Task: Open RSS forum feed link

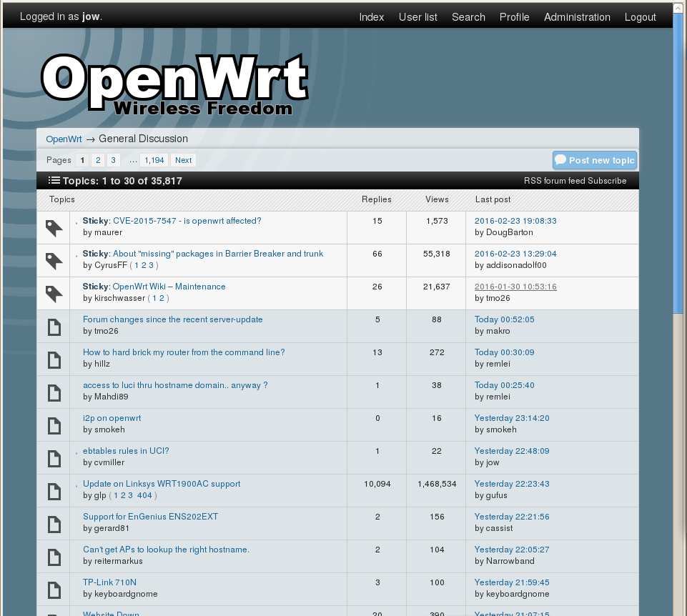Action: [x=555, y=181]
